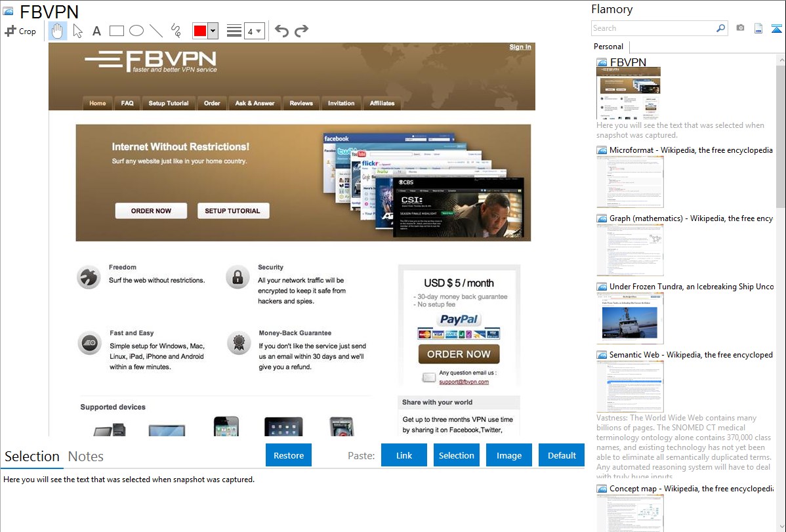Select the straight line tool

tap(156, 31)
